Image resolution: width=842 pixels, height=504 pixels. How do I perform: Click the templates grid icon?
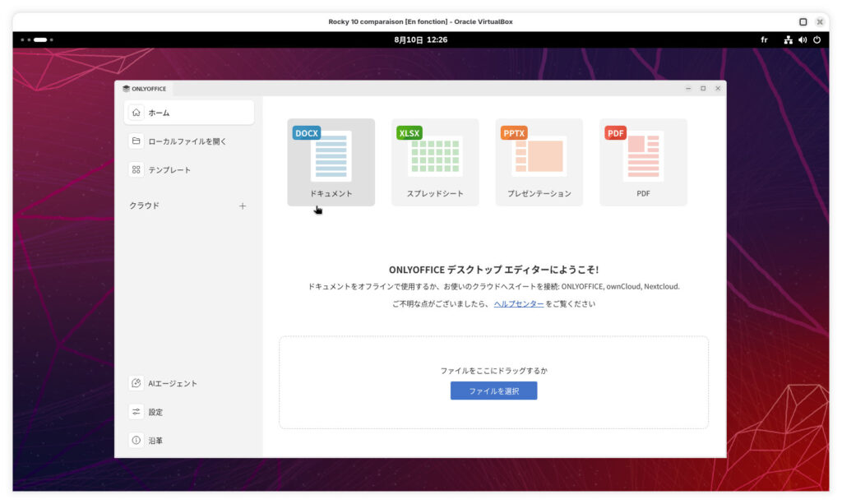tap(136, 169)
